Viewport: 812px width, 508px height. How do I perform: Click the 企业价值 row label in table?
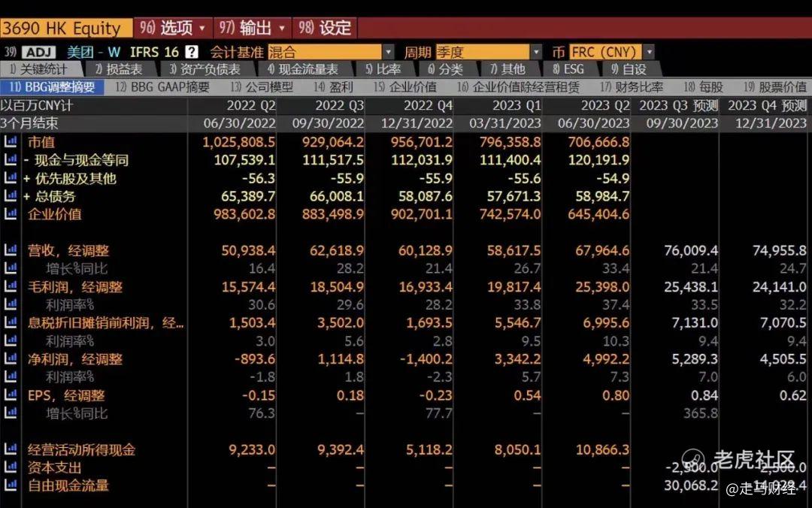54,214
